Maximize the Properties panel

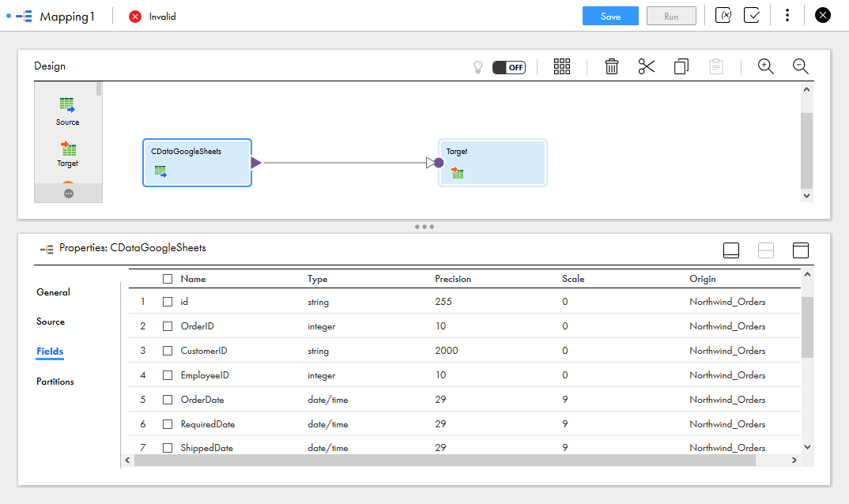[x=801, y=250]
